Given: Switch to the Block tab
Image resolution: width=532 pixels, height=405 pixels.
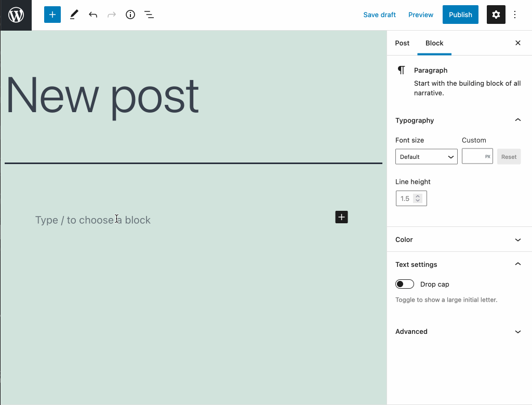Looking at the screenshot, I should (434, 43).
